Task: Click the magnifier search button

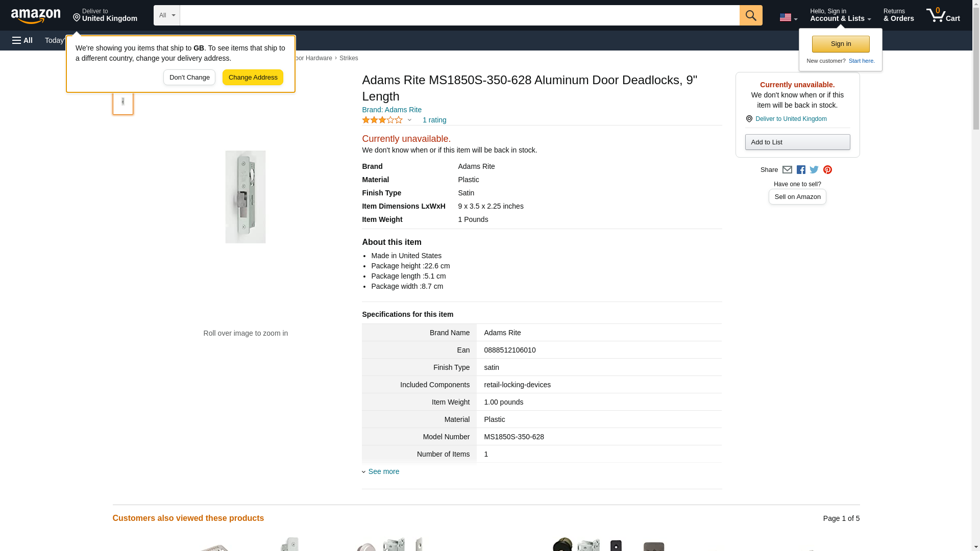Action: (x=750, y=15)
